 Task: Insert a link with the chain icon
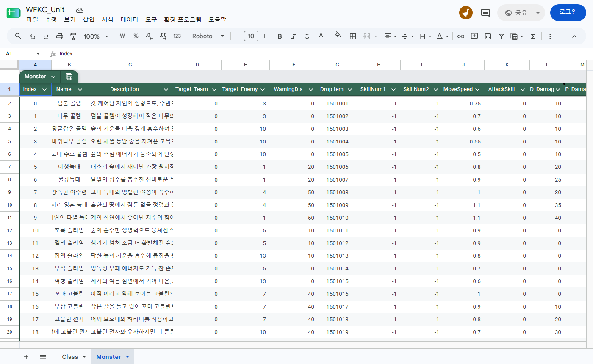pyautogui.click(x=460, y=36)
